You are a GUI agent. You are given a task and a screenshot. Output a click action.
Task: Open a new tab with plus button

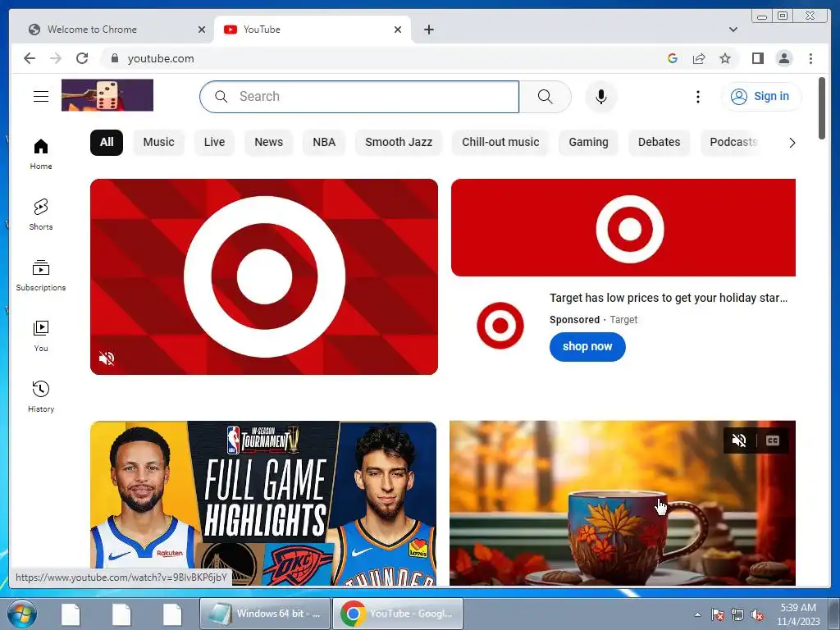point(428,30)
